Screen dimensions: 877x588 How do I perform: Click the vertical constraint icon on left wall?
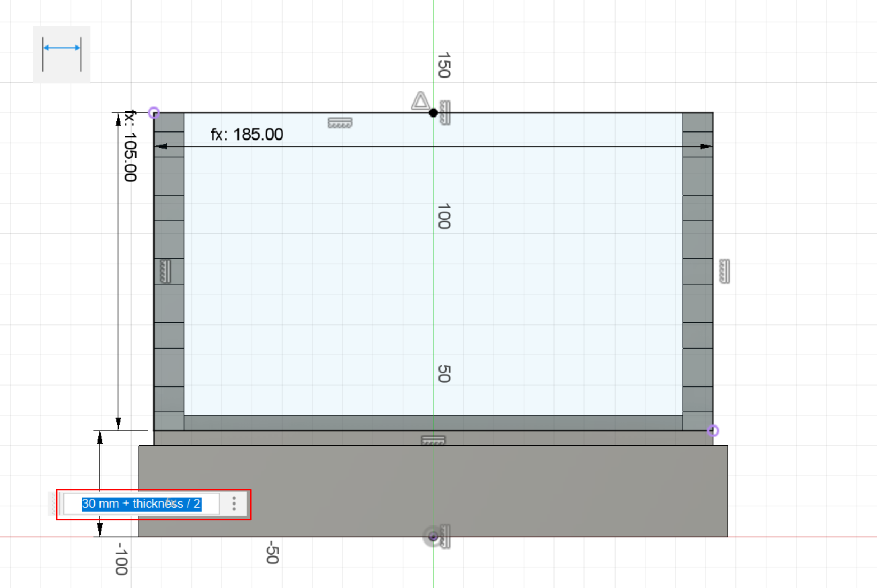click(165, 271)
